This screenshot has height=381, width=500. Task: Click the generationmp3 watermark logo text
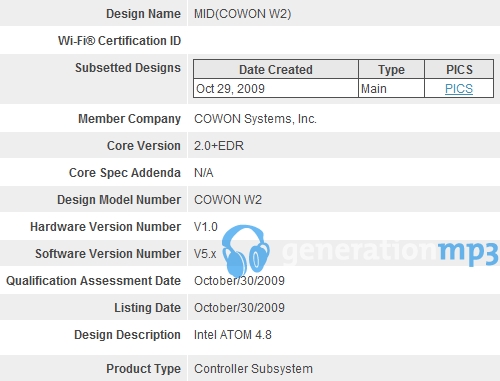pos(391,252)
